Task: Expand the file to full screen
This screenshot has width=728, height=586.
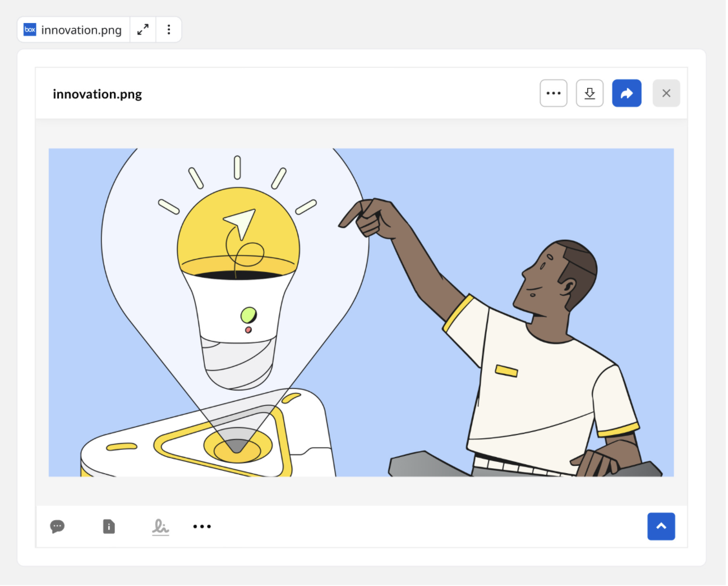Action: [x=143, y=30]
